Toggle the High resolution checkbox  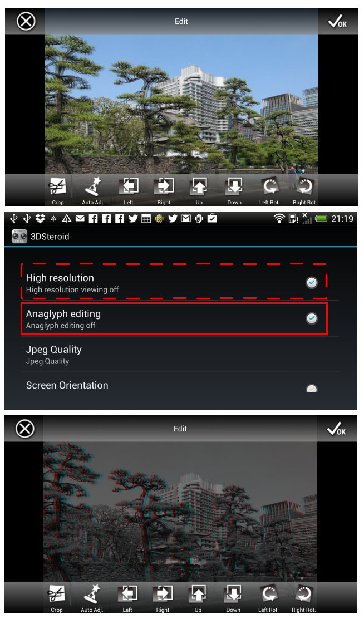(312, 283)
